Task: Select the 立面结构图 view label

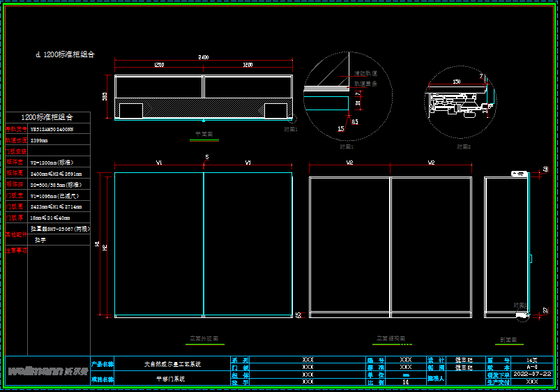Action: click(x=391, y=338)
